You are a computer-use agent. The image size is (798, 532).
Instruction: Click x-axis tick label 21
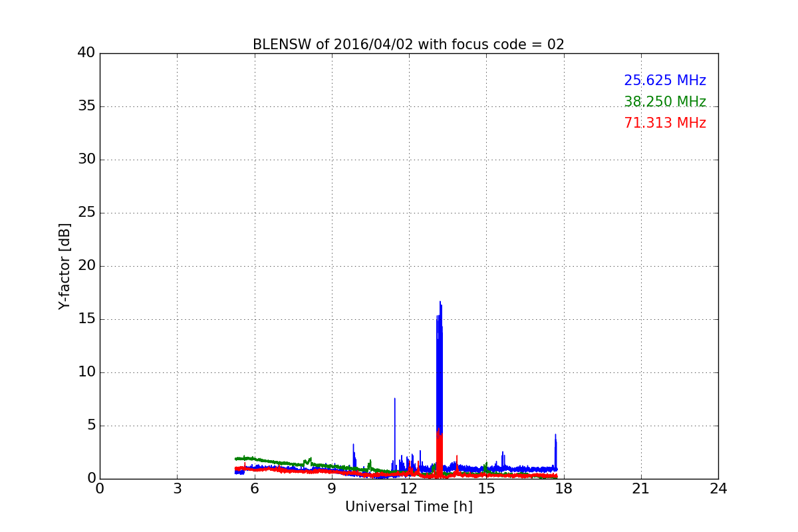[641, 488]
